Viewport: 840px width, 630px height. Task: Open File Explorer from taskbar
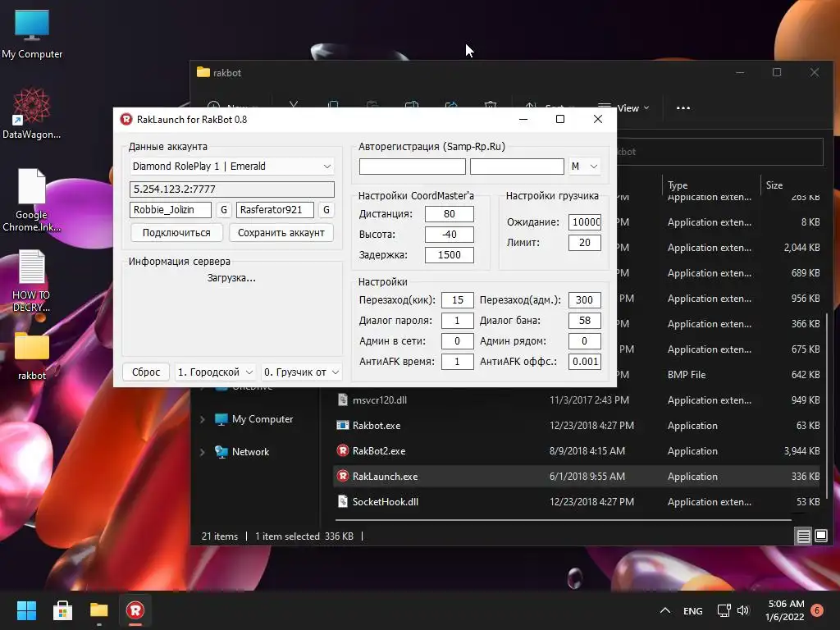99,610
